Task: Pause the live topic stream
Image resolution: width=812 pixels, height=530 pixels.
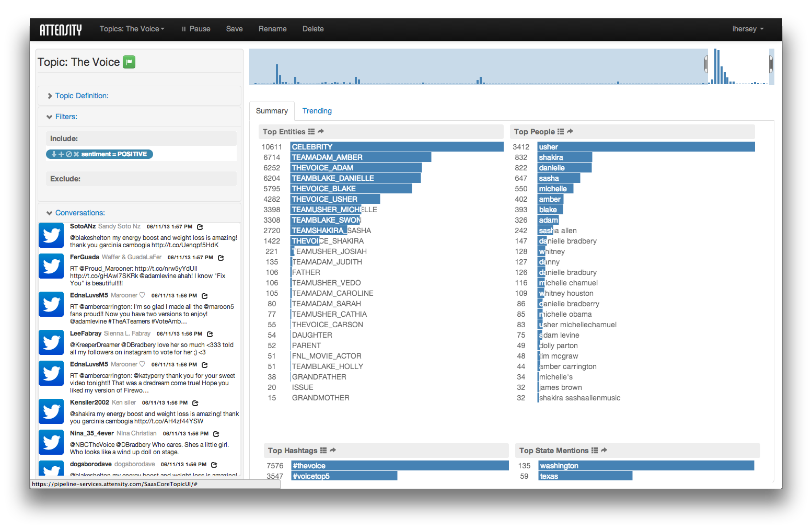Action: [x=196, y=29]
